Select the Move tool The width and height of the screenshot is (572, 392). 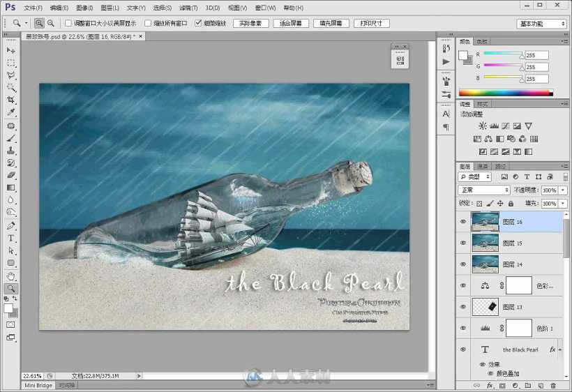click(x=11, y=50)
